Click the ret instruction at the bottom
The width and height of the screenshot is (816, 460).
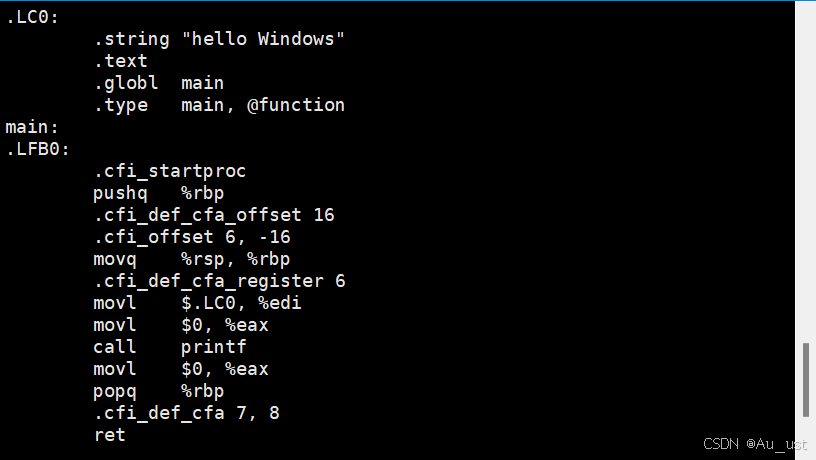point(109,435)
